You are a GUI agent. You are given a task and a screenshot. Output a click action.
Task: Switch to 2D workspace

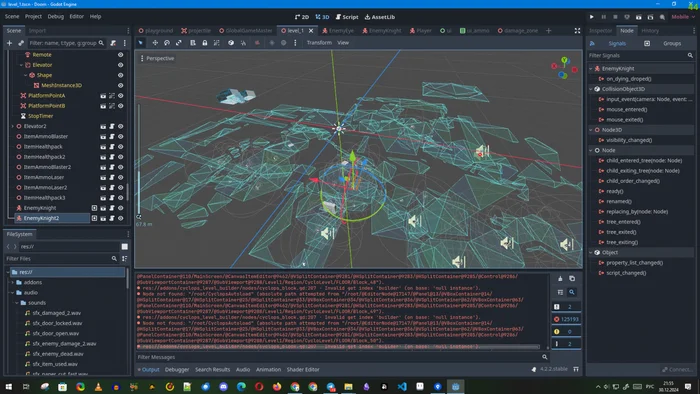coord(302,17)
